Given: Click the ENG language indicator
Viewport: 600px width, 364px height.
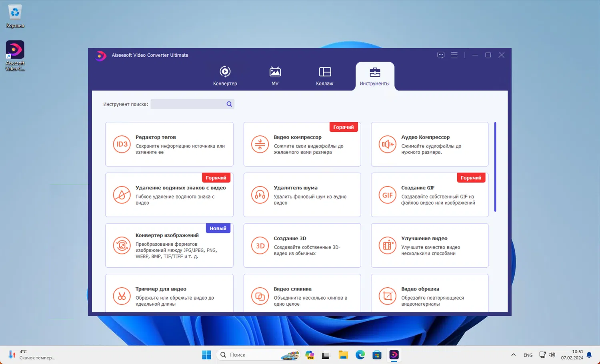Looking at the screenshot, I should point(528,355).
